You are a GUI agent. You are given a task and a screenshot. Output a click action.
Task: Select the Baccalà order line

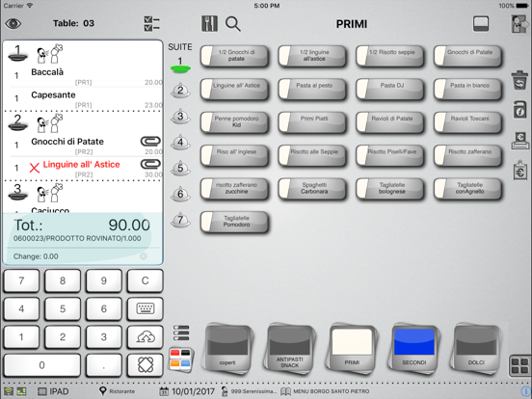point(83,76)
